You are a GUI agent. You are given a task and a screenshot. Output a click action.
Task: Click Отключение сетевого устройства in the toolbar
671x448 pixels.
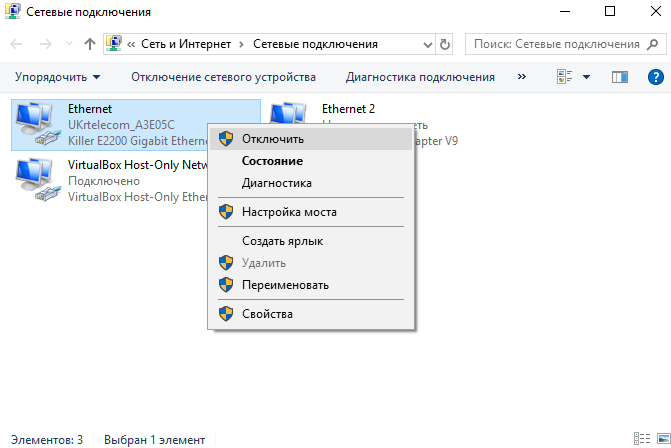[x=223, y=77]
